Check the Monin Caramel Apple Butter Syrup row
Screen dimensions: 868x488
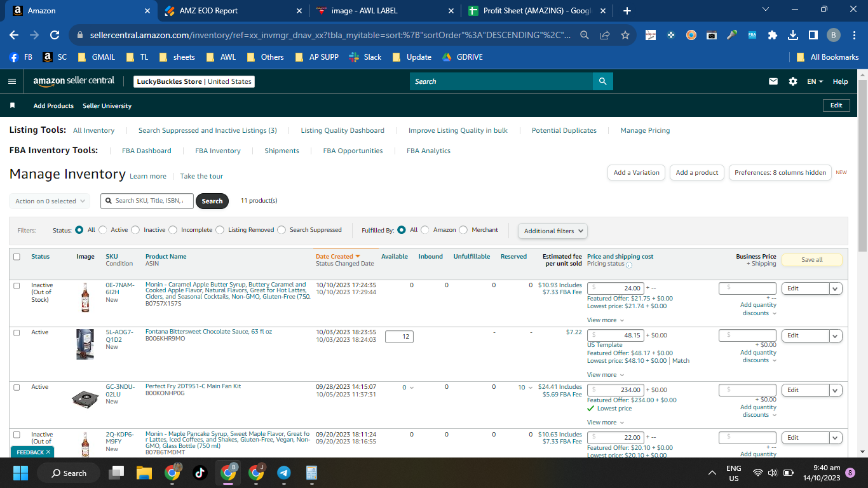(17, 286)
